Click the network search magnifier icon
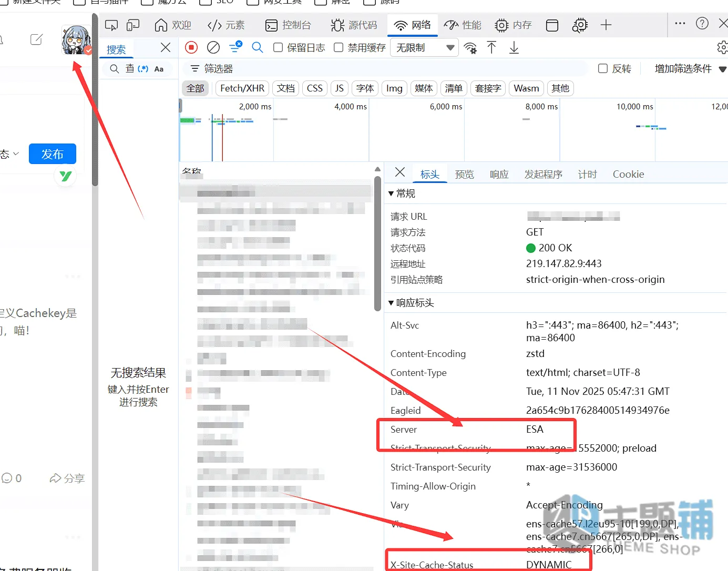 coord(258,48)
